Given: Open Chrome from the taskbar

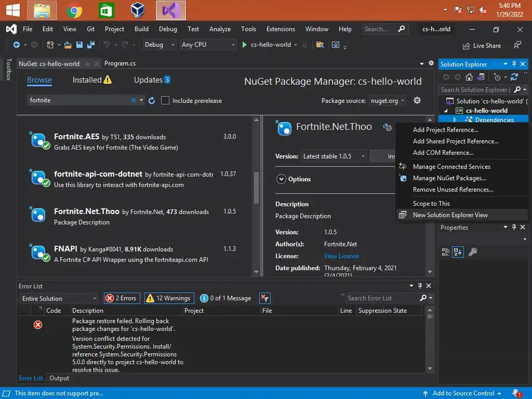Looking at the screenshot, I should coord(74,10).
